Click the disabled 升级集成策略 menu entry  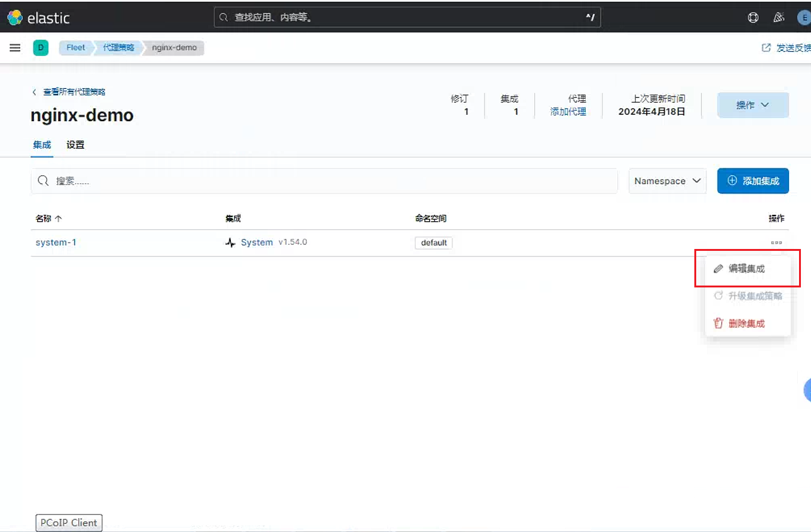coord(747,296)
